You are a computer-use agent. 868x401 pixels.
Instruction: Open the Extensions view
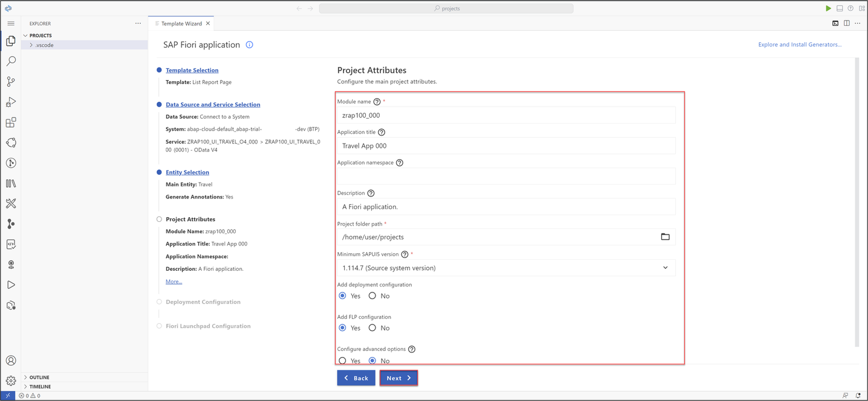[11, 122]
